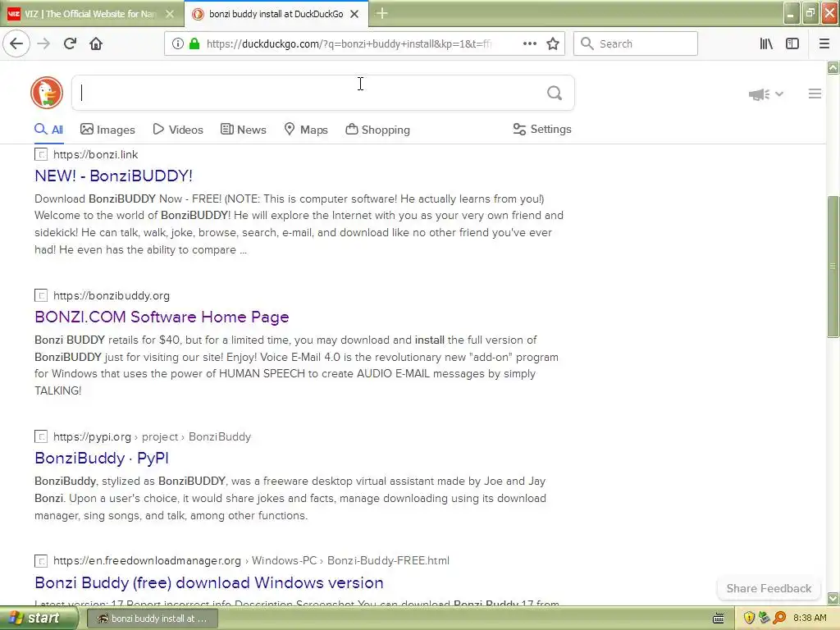Screen dimensions: 840x630
Task: Show site information icon in address bar
Action: tap(177, 43)
